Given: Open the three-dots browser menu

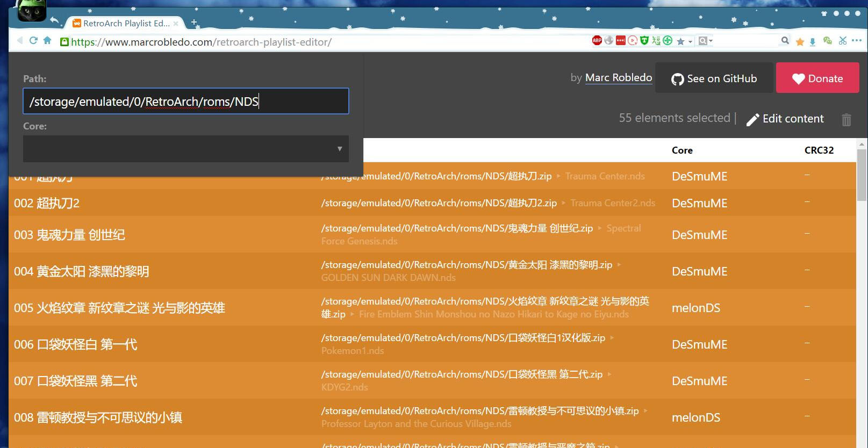Looking at the screenshot, I should pos(857,40).
